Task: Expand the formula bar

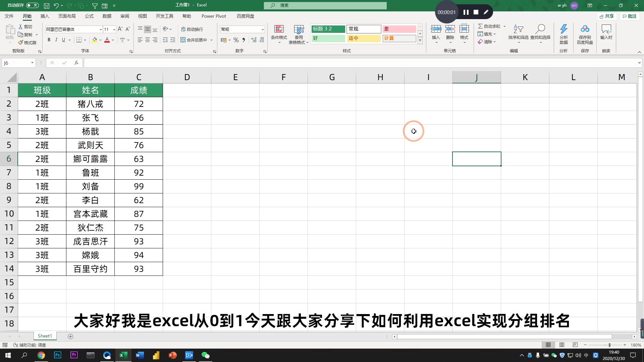Action: (x=639, y=63)
